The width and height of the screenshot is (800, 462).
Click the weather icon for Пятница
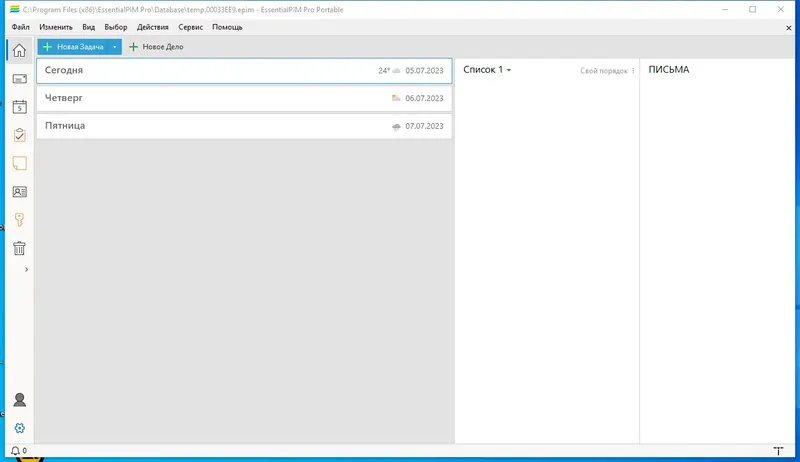(x=396, y=126)
